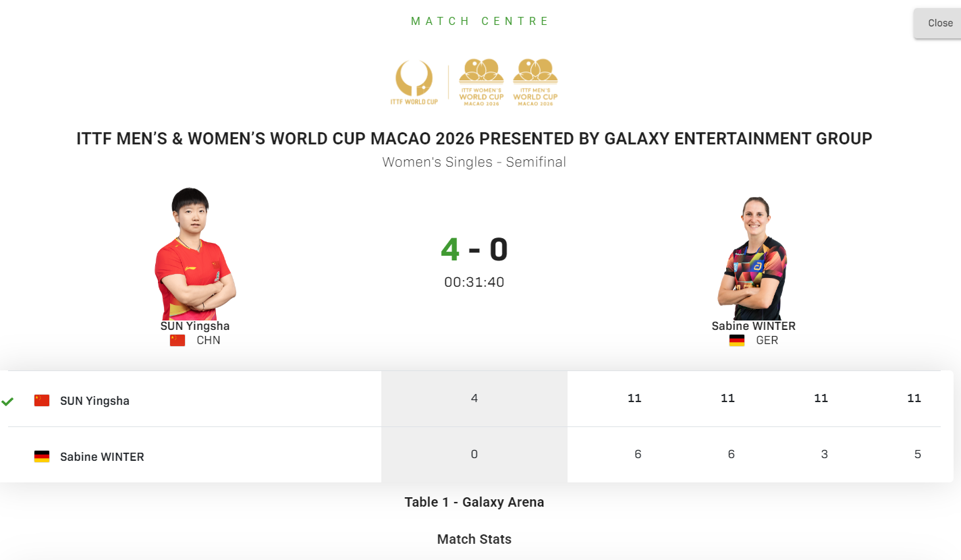Open Sabine WINTER's player photo
Image resolution: width=961 pixels, height=560 pixels.
pyautogui.click(x=754, y=258)
